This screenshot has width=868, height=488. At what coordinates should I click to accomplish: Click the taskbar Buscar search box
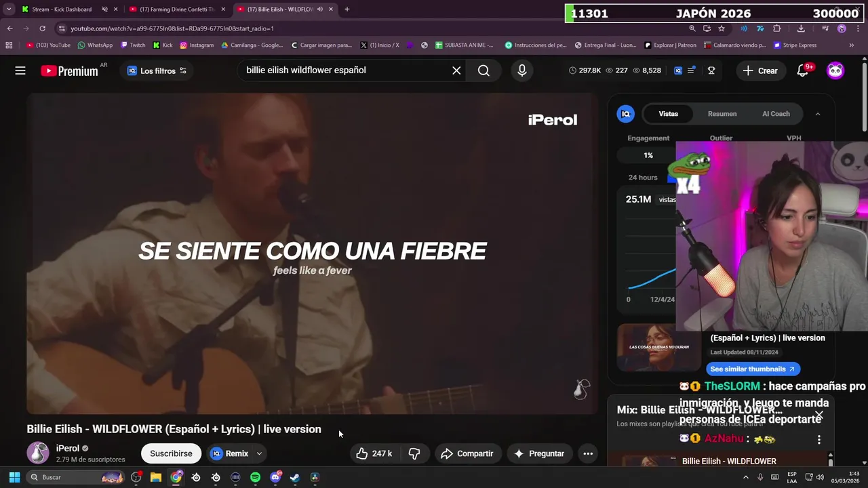tap(76, 477)
